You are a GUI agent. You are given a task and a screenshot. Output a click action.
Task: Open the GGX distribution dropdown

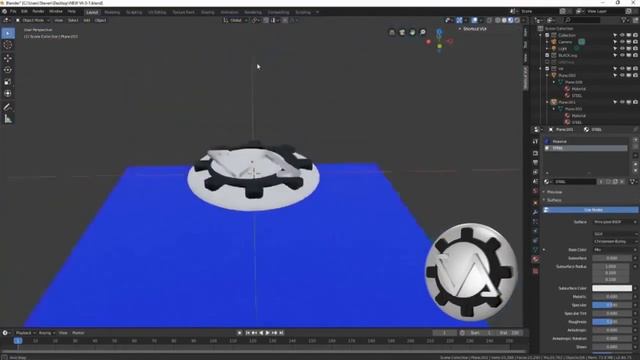coord(615,234)
